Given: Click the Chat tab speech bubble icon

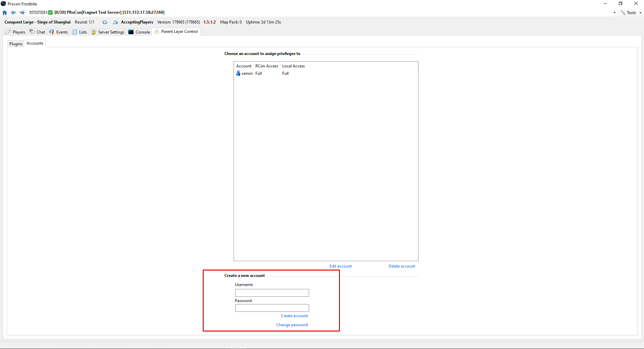Looking at the screenshot, I should point(32,32).
